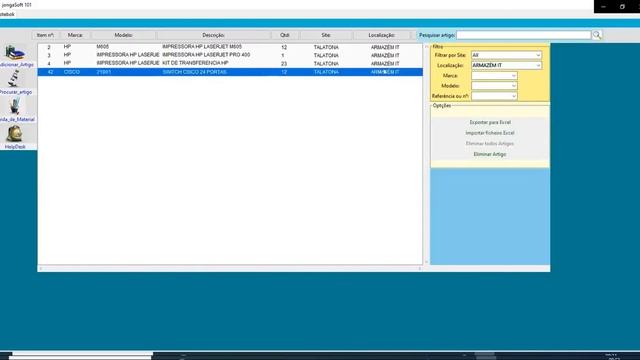Sort by the Marca column header
Viewport: 640px width, 360px height.
click(x=75, y=35)
